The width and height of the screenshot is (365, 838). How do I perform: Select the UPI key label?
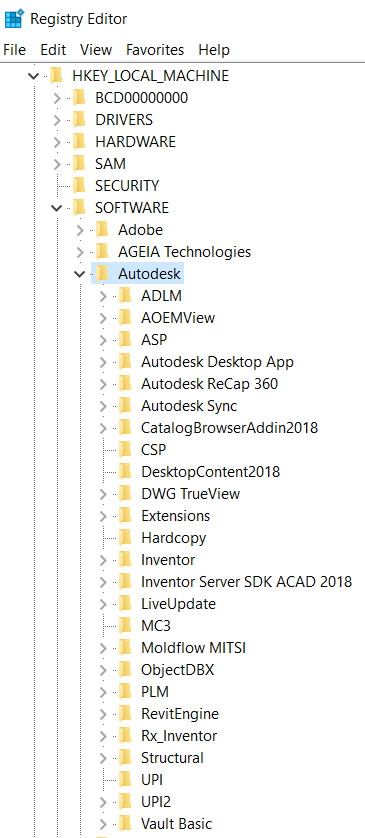pos(152,780)
